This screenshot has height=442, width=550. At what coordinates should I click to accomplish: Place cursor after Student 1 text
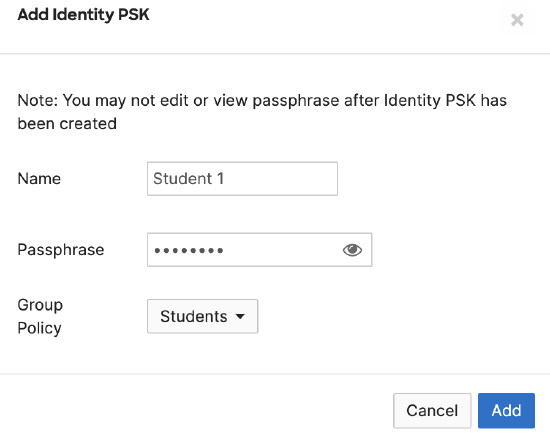(x=225, y=179)
